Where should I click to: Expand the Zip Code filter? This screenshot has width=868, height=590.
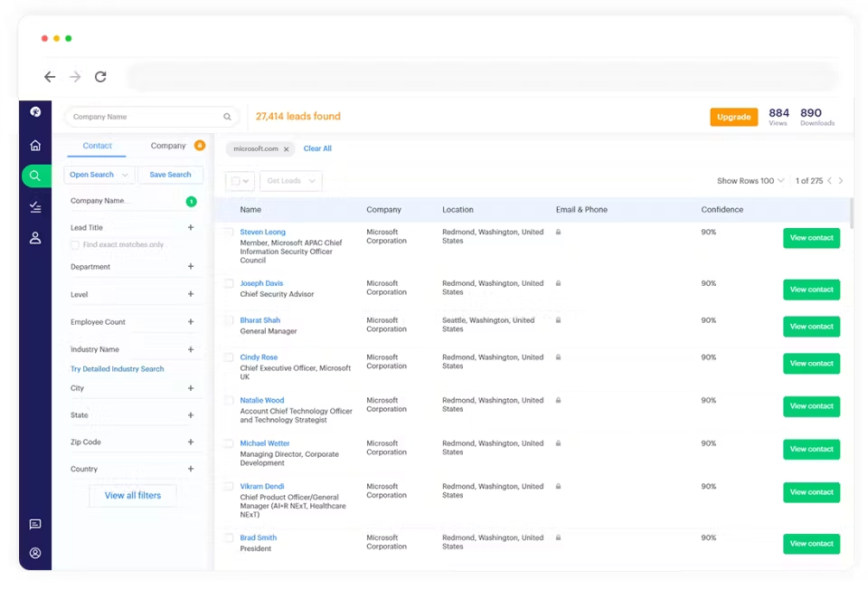(x=191, y=442)
